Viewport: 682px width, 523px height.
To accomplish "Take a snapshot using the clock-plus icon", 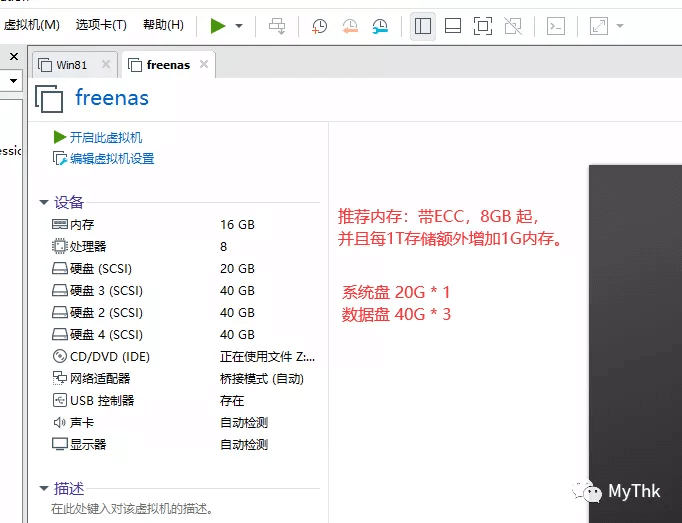I will click(x=319, y=26).
